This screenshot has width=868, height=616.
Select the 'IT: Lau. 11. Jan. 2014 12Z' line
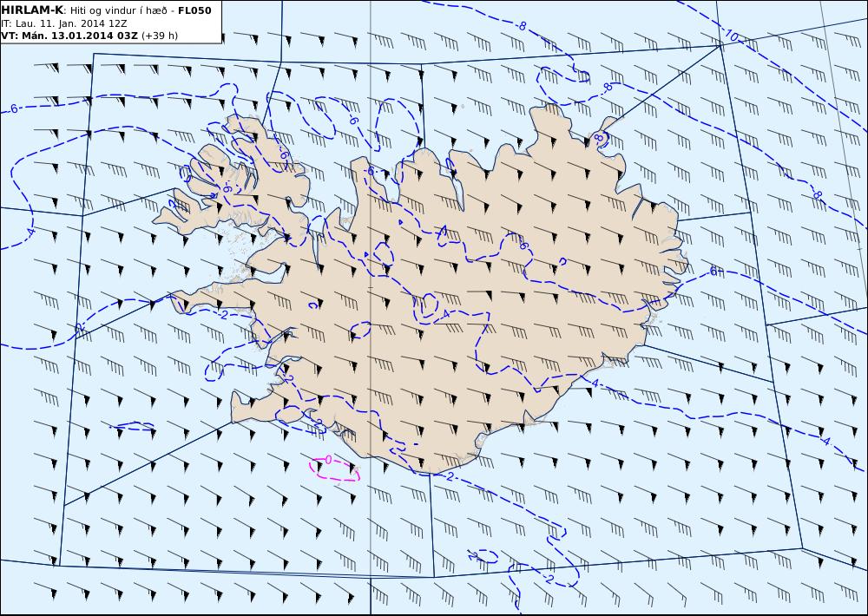(63, 23)
